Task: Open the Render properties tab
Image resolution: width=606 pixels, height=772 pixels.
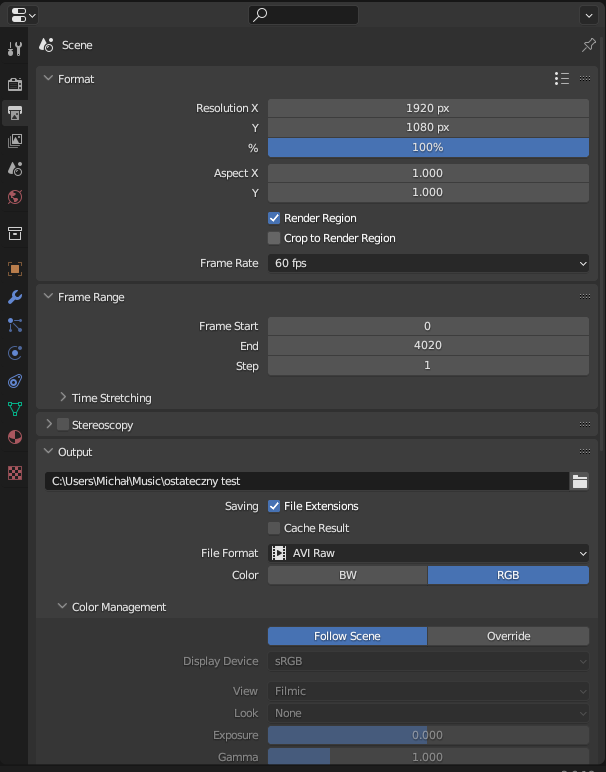Action: click(15, 85)
